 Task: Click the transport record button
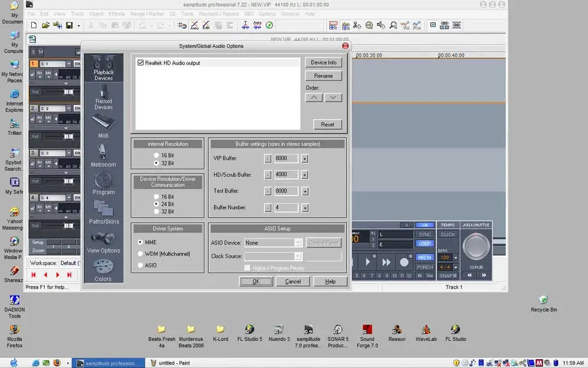tap(404, 262)
